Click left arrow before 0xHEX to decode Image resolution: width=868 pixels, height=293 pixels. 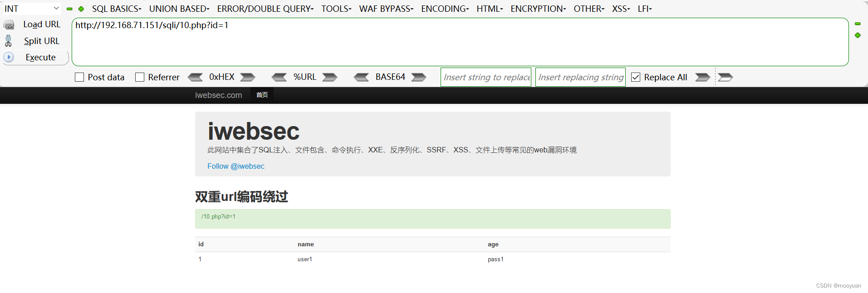[196, 77]
